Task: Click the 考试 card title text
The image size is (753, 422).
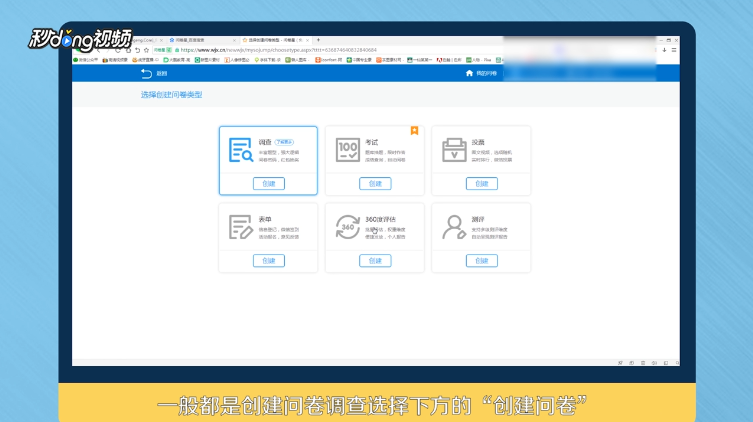Action: [x=371, y=142]
